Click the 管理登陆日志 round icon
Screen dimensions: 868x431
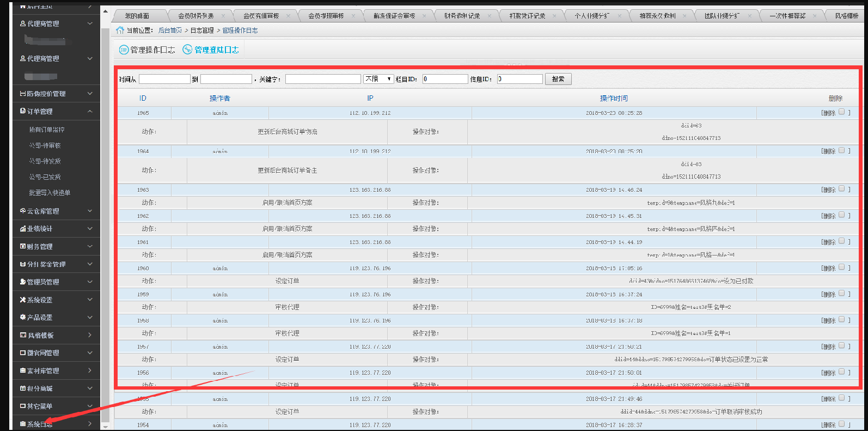pyautogui.click(x=187, y=50)
